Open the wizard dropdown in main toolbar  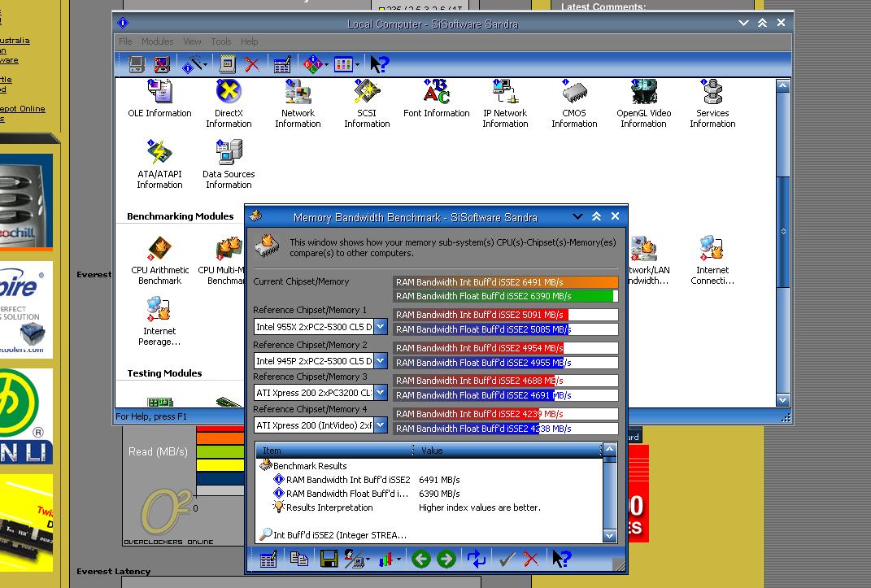206,65
